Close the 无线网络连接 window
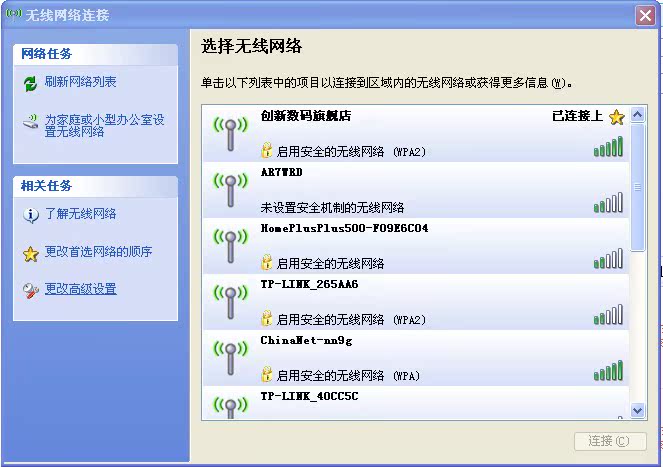 [645, 16]
